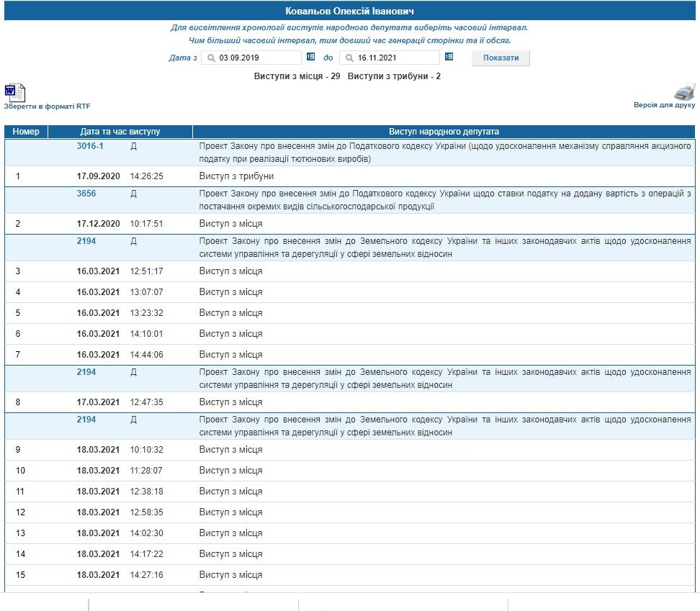The height and width of the screenshot is (611, 700).
Task: Open calendar picker next to end date
Action: pyautogui.click(x=449, y=57)
